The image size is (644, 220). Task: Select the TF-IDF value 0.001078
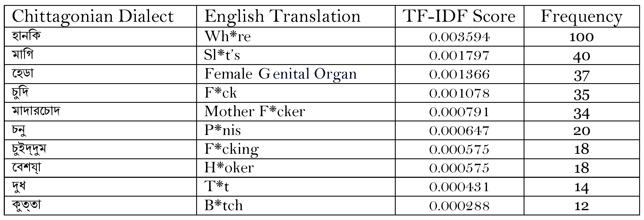click(460, 93)
